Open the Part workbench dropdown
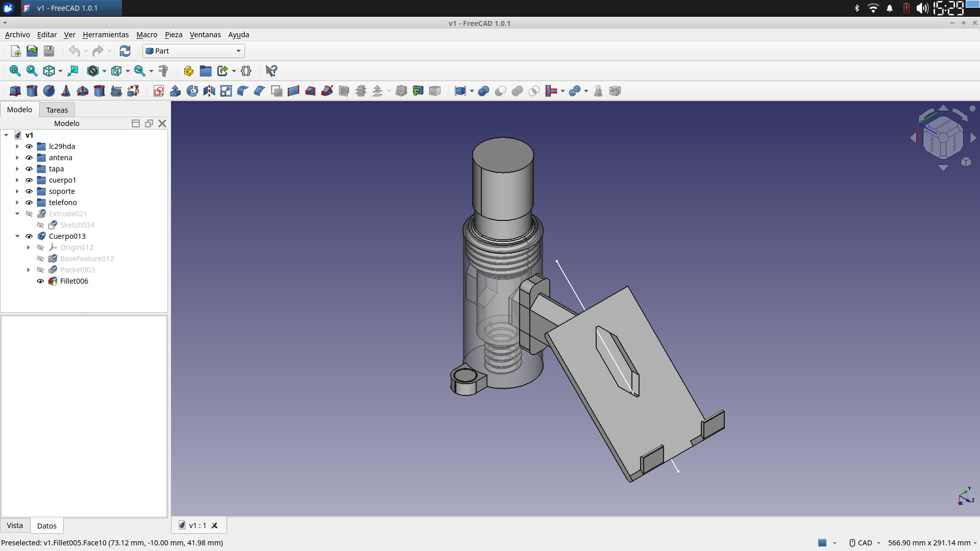Screen dimensions: 980x551 193,51
